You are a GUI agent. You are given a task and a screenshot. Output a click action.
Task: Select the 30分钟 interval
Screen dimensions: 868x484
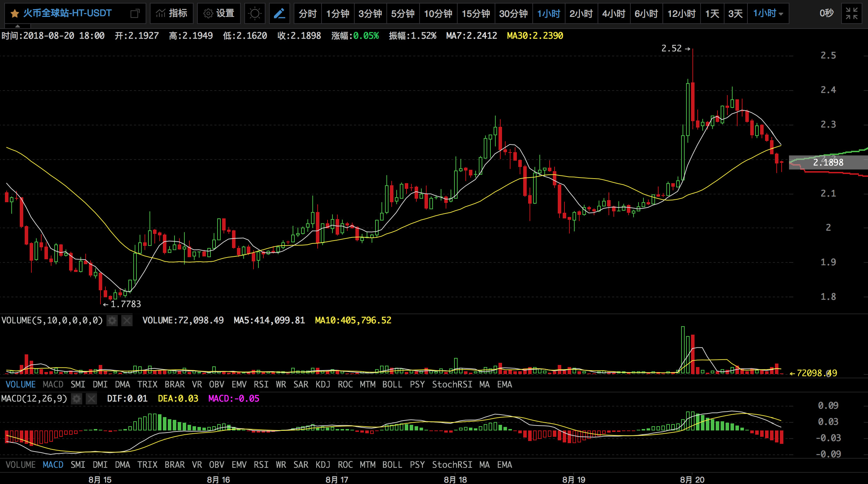[514, 14]
